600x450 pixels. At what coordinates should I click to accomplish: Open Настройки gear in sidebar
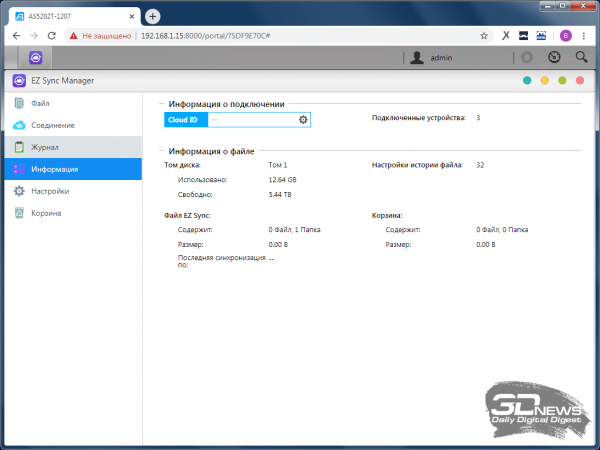(x=49, y=190)
